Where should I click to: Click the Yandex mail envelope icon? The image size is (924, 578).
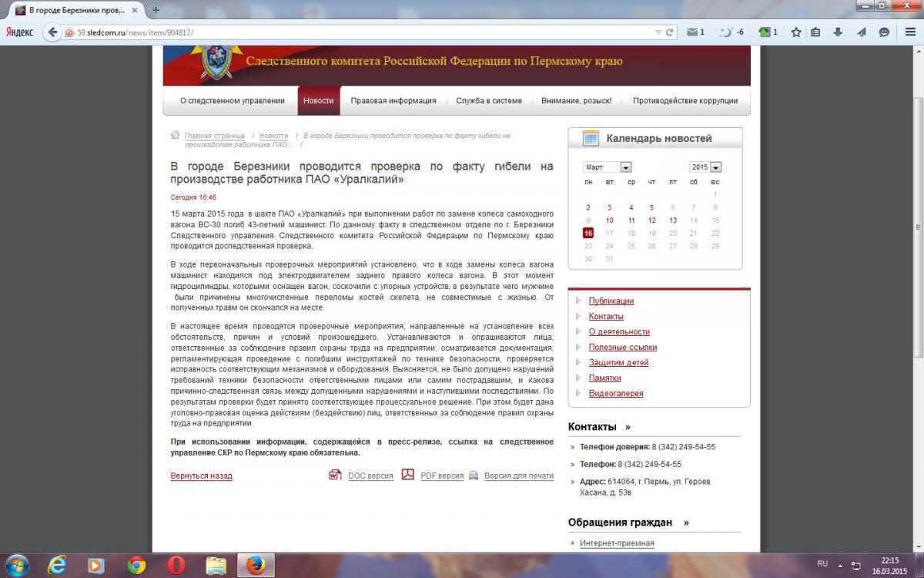(693, 32)
